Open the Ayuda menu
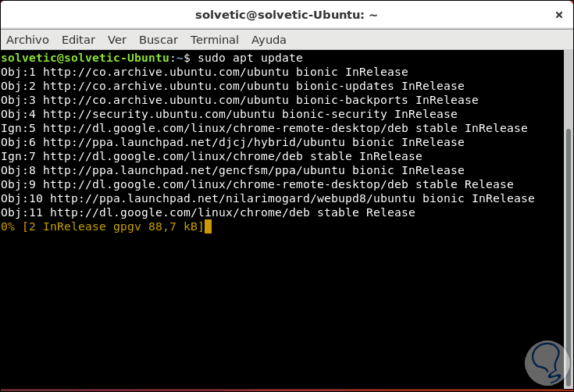Screen dimensions: 574x392 pyautogui.click(x=269, y=40)
